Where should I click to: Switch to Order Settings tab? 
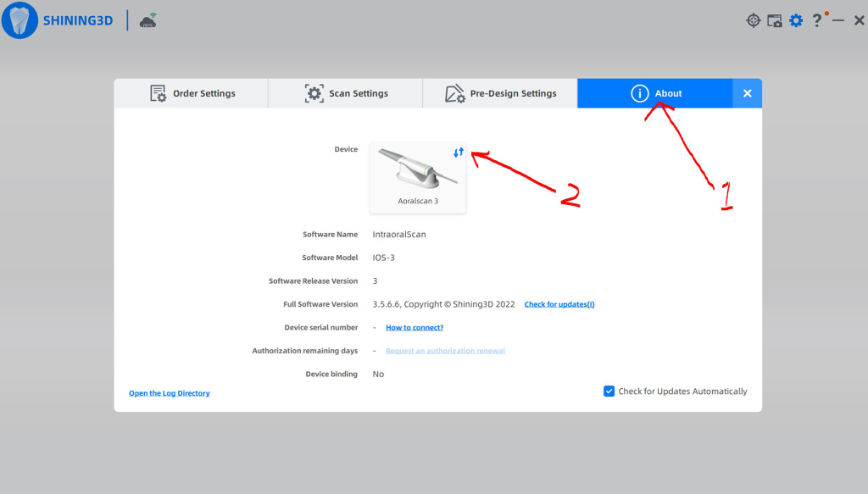[x=191, y=93]
